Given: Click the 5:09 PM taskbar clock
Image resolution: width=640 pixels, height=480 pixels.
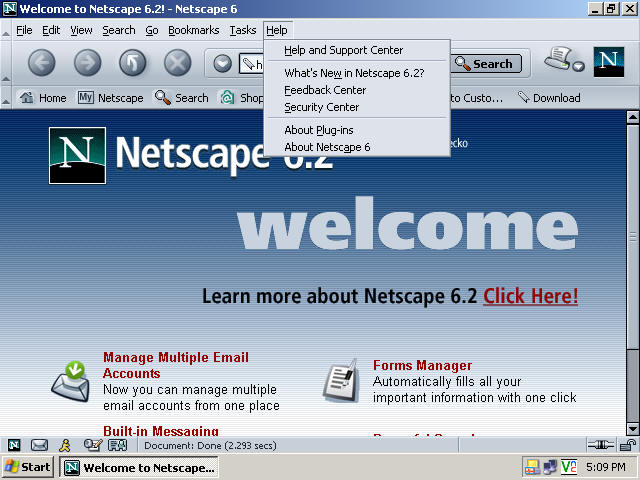Looking at the screenshot, I should 606,467.
